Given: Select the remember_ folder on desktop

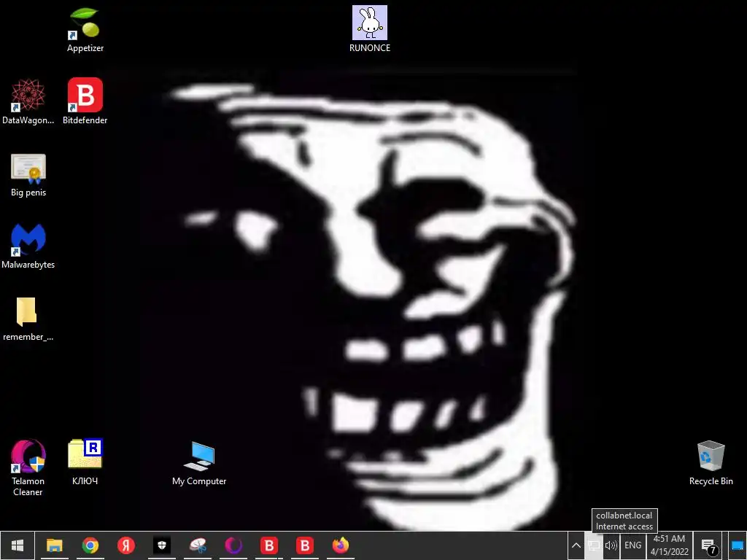Looking at the screenshot, I should coord(27,319).
